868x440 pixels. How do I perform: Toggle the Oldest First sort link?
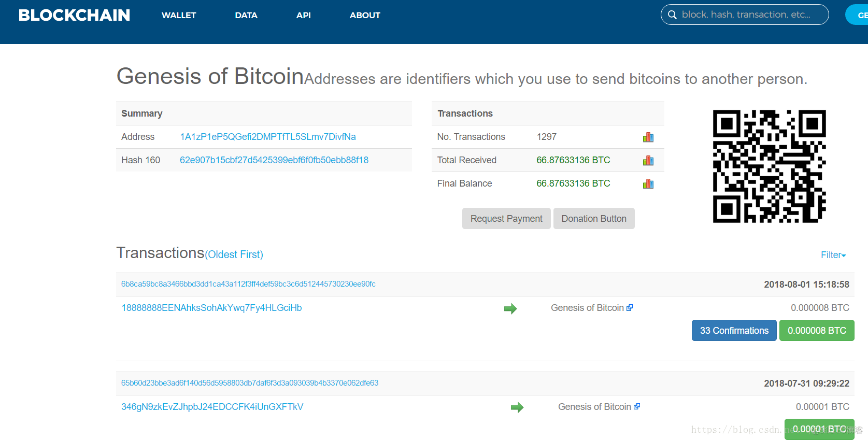coord(234,254)
